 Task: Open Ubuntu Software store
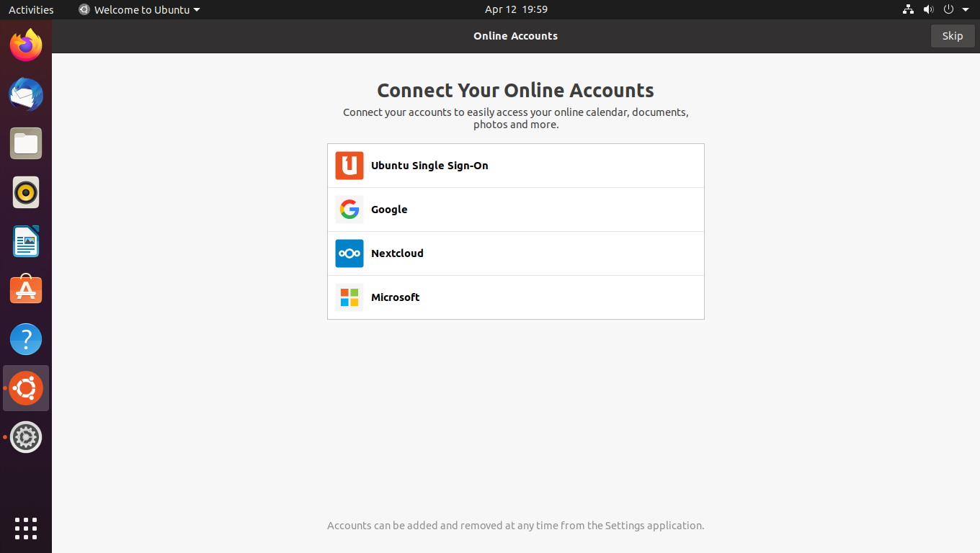coord(26,289)
